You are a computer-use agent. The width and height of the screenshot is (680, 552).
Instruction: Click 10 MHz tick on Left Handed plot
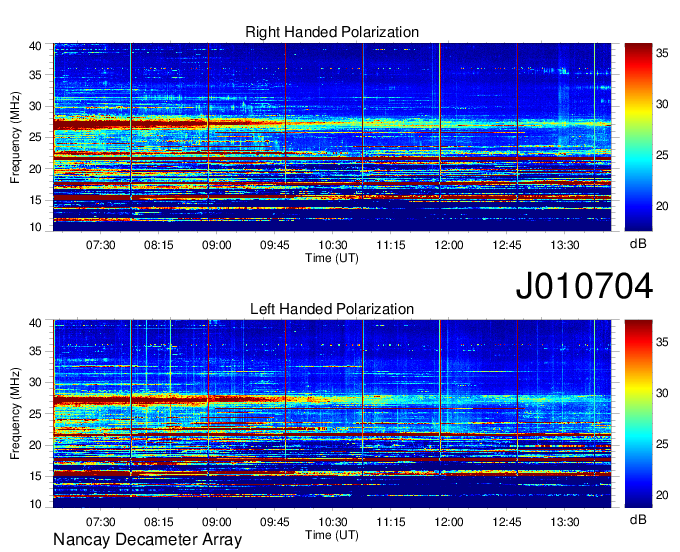point(36,504)
